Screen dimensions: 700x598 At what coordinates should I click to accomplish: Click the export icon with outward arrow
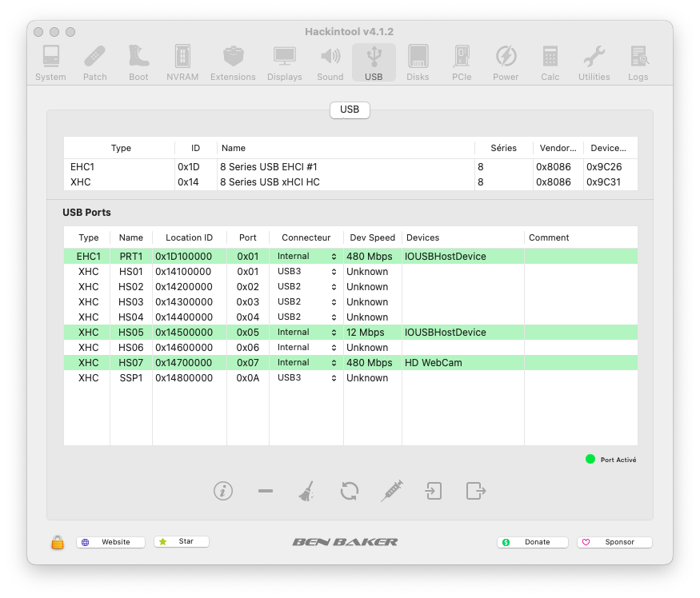click(x=475, y=491)
